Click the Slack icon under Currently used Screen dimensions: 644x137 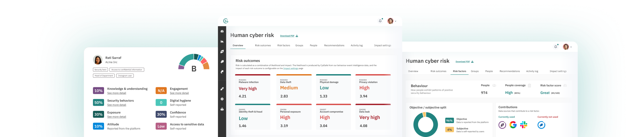coord(524,125)
